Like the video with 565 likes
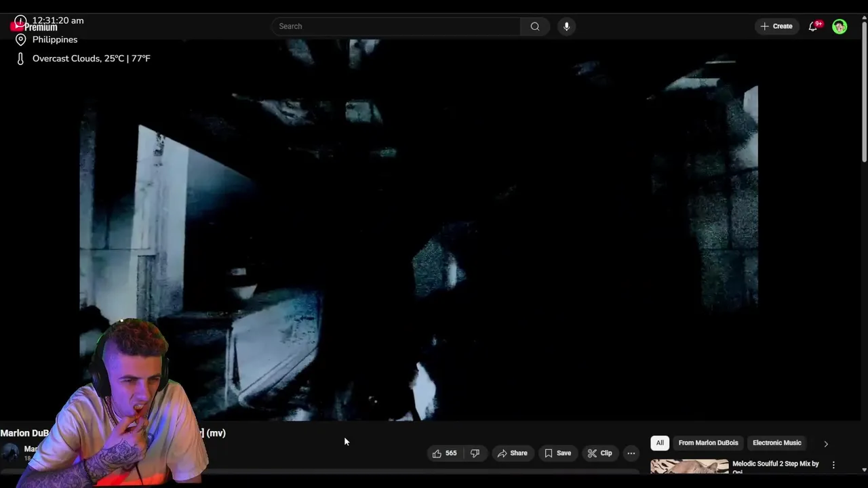This screenshot has height=488, width=868. coord(445,453)
